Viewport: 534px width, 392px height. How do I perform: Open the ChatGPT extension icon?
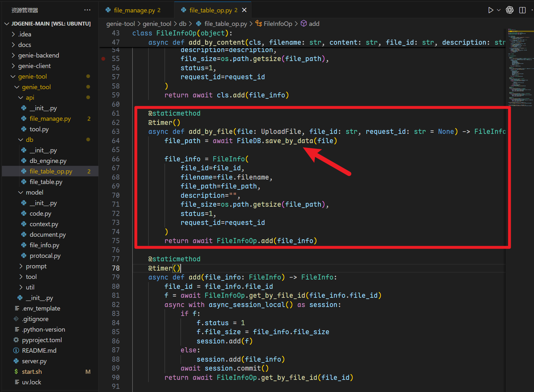click(510, 10)
